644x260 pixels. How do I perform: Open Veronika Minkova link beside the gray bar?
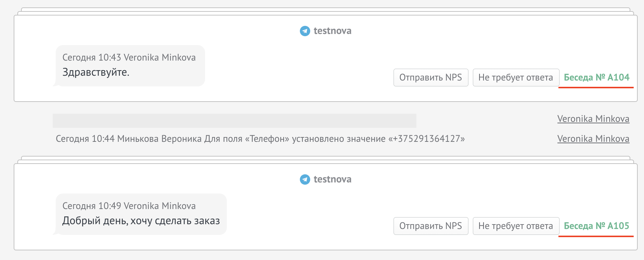[x=593, y=119]
